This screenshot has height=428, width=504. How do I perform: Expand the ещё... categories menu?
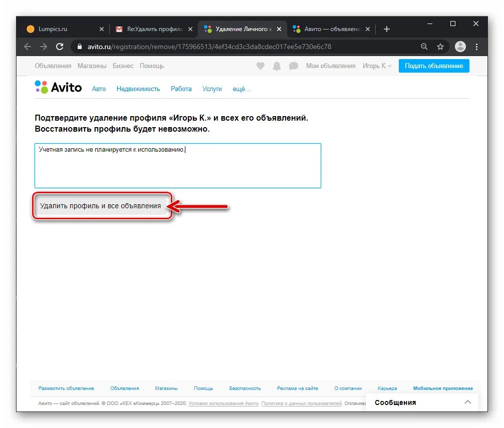point(241,89)
